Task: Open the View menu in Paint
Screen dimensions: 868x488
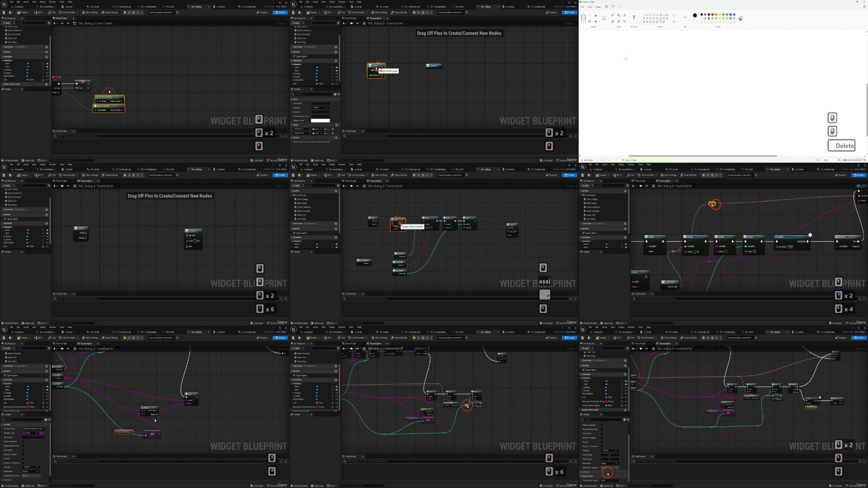Action: coord(598,7)
